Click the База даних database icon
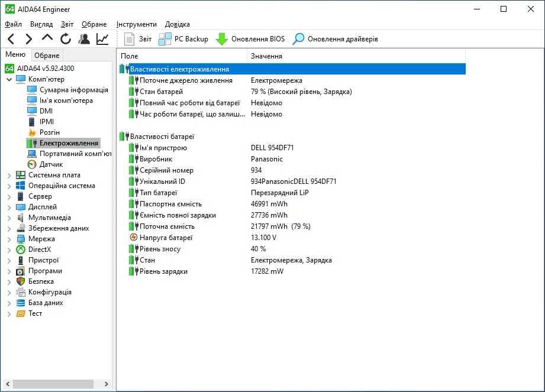Image resolution: width=545 pixels, height=392 pixels. (x=21, y=303)
